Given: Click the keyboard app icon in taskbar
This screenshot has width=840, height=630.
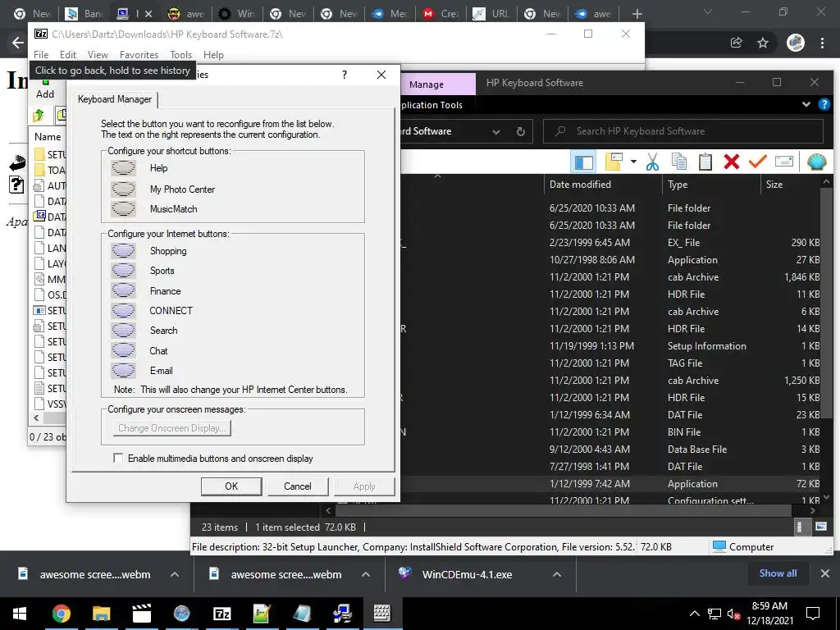Looking at the screenshot, I should coord(382,614).
